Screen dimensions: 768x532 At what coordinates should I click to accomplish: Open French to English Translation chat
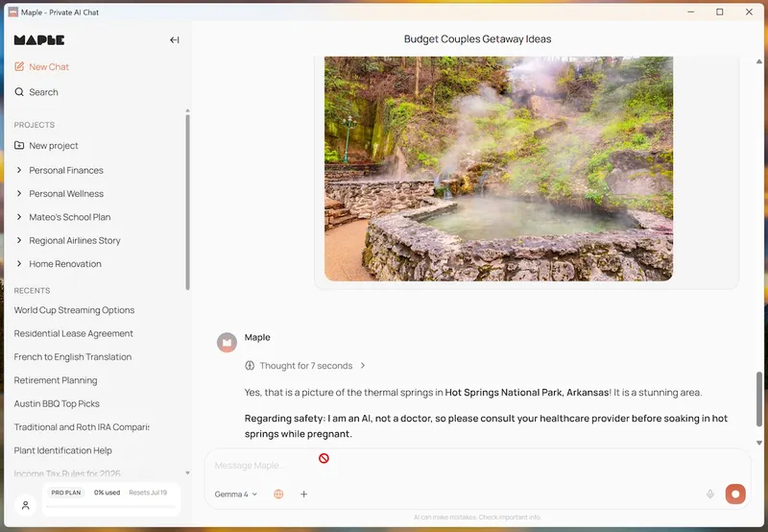tap(73, 357)
